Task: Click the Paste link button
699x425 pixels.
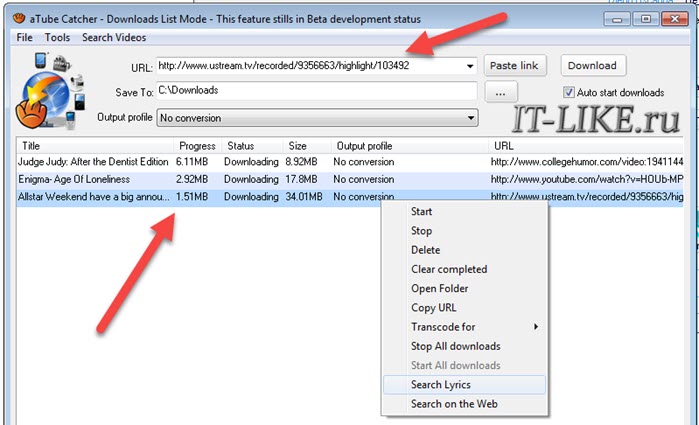Action: tap(515, 66)
